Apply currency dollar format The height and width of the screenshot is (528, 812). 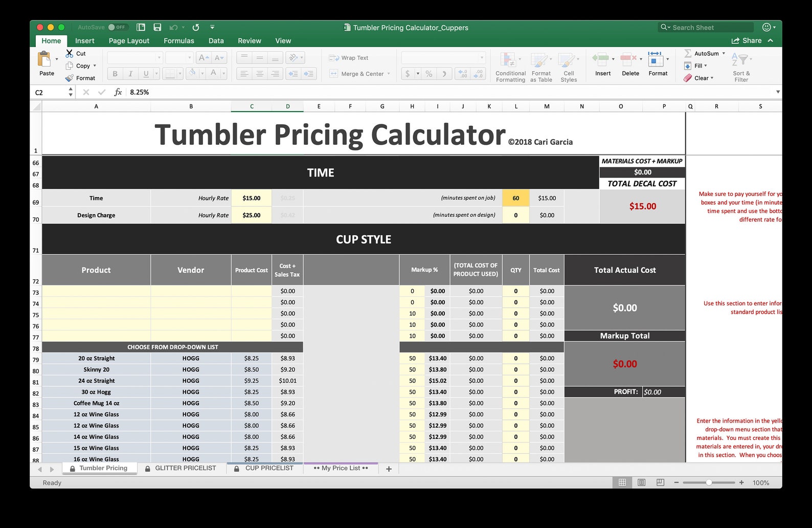408,74
